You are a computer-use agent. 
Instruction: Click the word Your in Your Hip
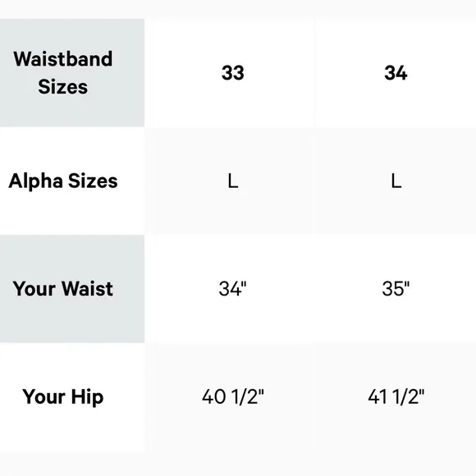[44, 396]
